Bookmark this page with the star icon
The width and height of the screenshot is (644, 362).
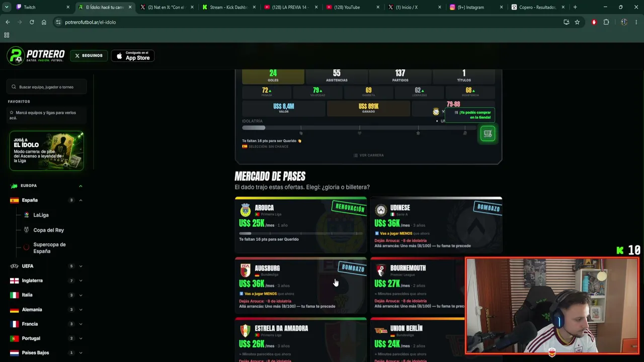coord(577,22)
